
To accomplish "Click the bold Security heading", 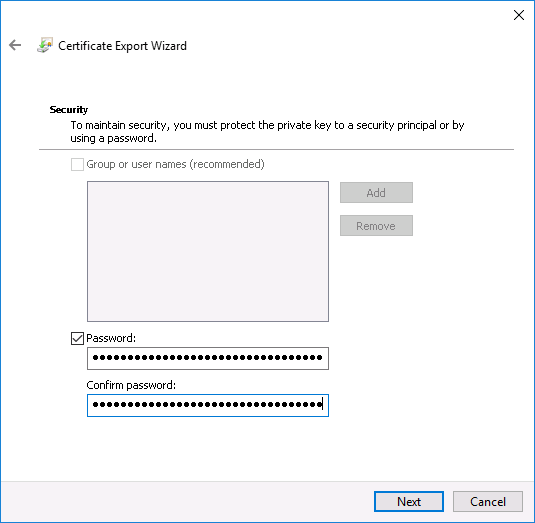I will [69, 110].
